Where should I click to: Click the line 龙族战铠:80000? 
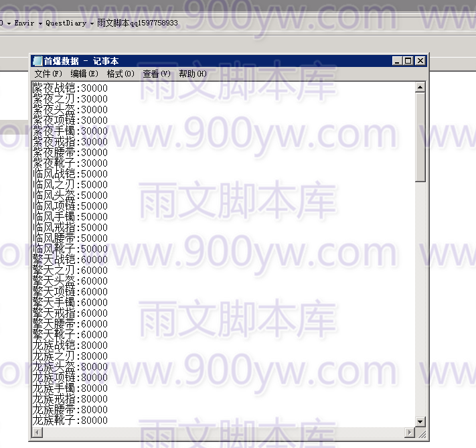point(70,345)
